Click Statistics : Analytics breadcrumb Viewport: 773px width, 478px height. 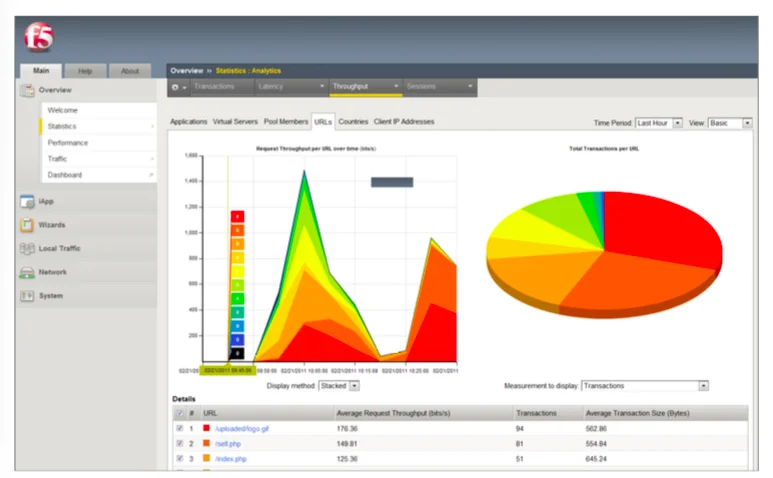tap(248, 71)
